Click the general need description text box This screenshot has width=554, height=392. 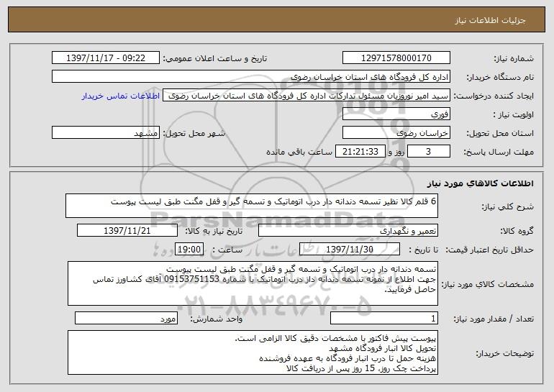(x=252, y=206)
